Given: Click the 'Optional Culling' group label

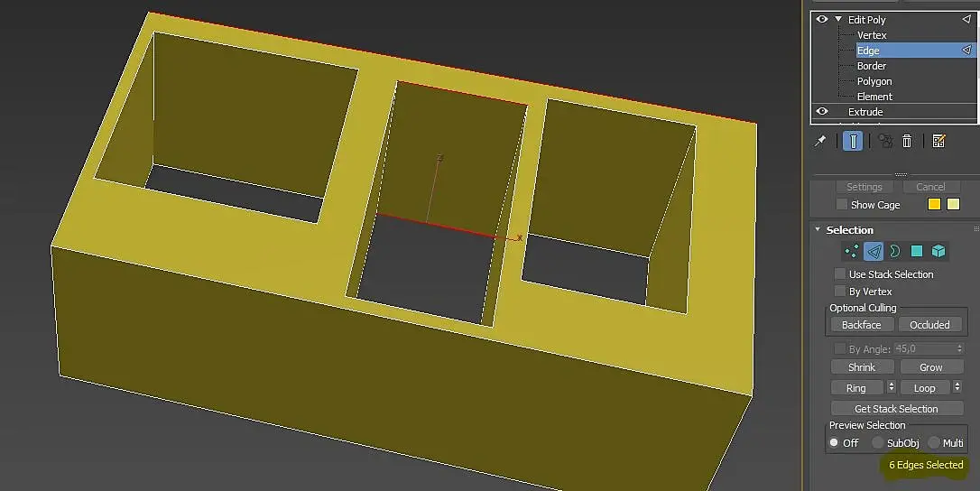Looking at the screenshot, I should [863, 308].
